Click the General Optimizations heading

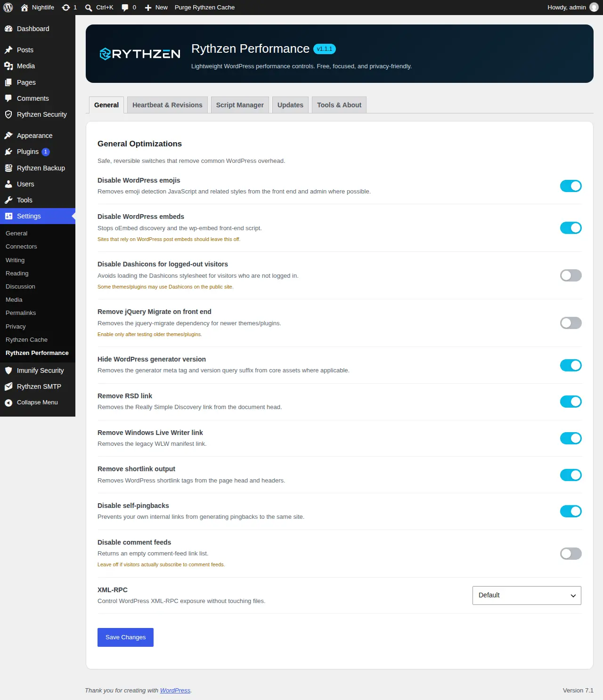[139, 144]
